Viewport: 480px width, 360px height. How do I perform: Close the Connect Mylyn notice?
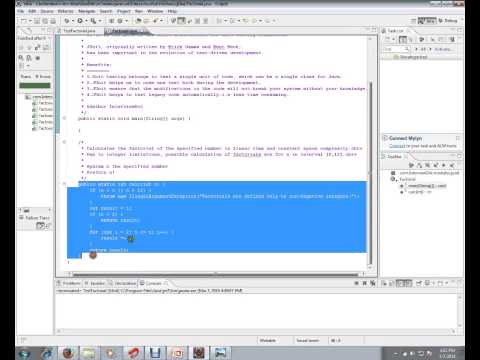[458, 138]
